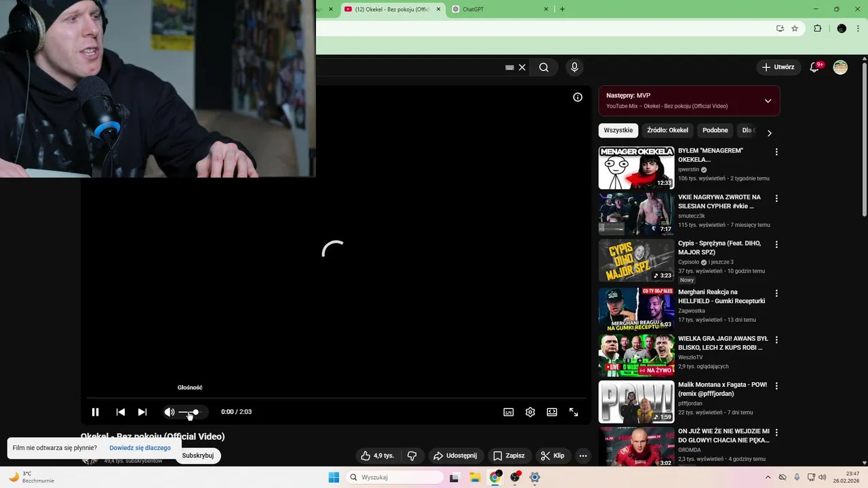Open the info card icon on video
The height and width of the screenshot is (488, 868).
578,97
